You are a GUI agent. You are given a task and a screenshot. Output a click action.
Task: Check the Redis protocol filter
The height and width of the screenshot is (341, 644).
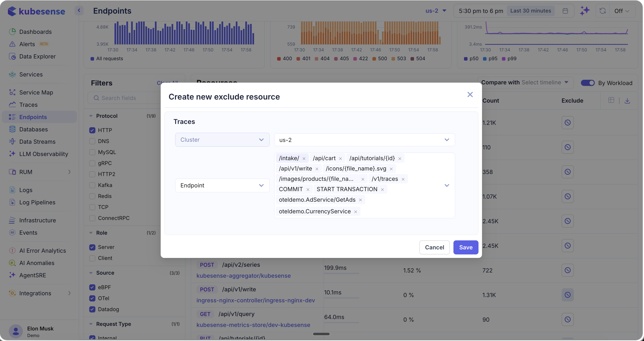(x=92, y=196)
